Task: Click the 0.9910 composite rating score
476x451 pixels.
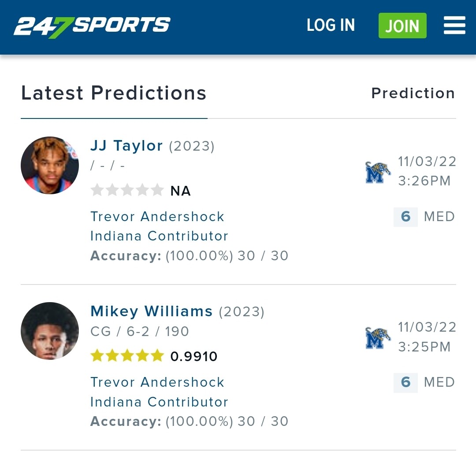Action: tap(194, 356)
